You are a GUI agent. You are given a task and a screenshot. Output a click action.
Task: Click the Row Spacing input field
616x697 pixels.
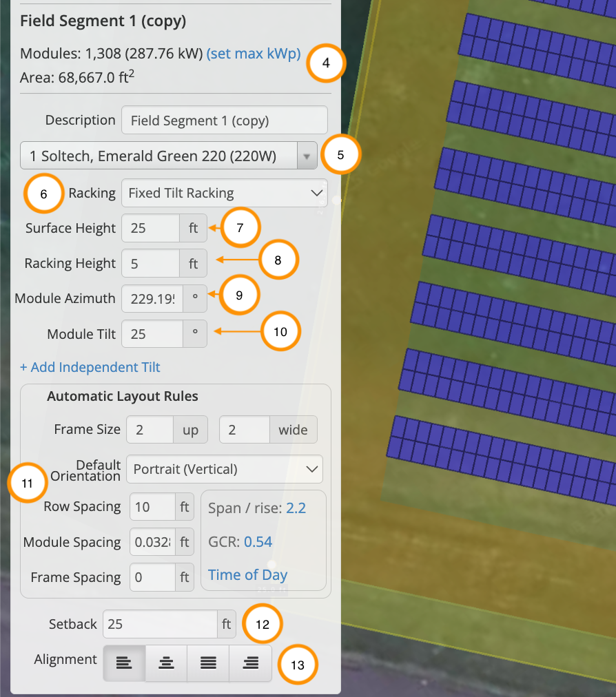[x=152, y=508]
